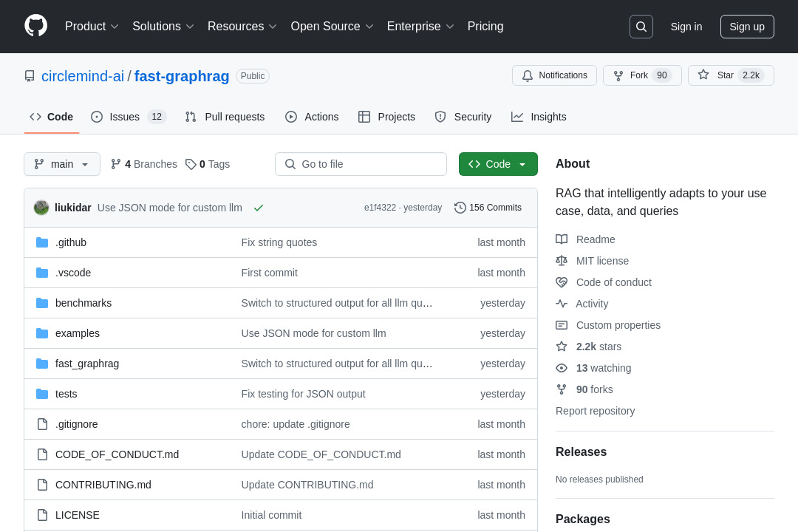Viewport: 798px width, 532px height.
Task: Click the folder icon for examples
Action: [42, 333]
